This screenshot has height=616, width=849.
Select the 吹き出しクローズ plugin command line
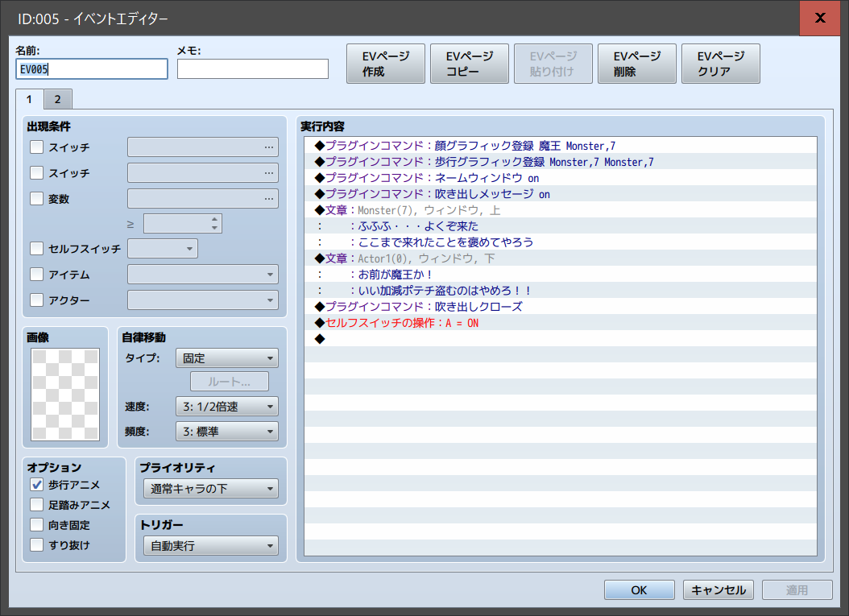[x=561, y=306]
